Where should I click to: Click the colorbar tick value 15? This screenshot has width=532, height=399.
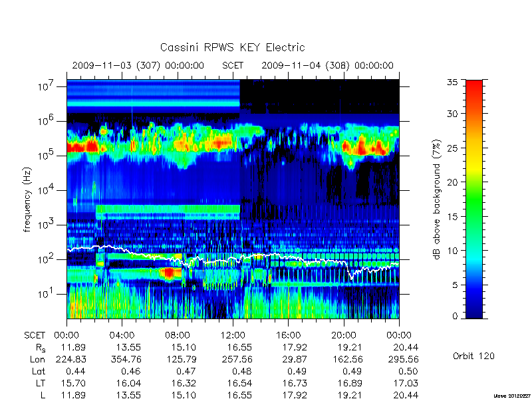click(452, 217)
